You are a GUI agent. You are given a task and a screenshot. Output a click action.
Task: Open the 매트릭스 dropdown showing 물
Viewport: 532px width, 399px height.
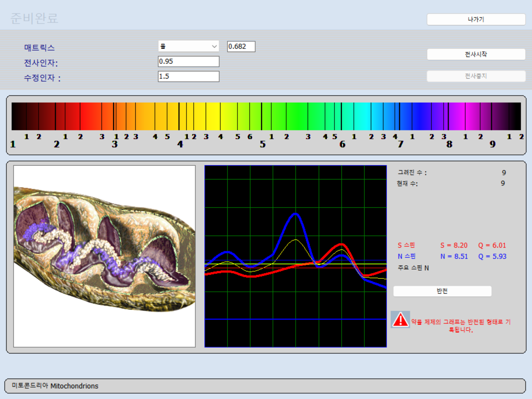click(185, 46)
